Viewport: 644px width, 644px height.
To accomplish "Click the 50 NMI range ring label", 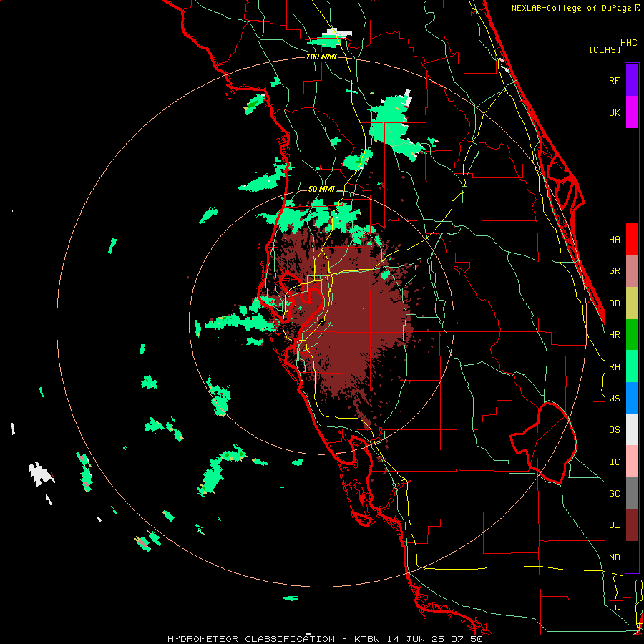I will coord(321,189).
